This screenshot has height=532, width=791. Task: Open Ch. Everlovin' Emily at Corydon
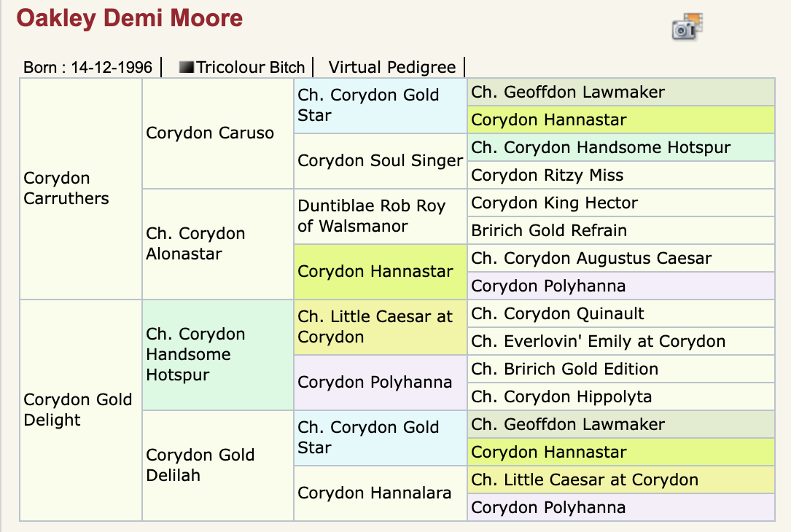point(599,341)
